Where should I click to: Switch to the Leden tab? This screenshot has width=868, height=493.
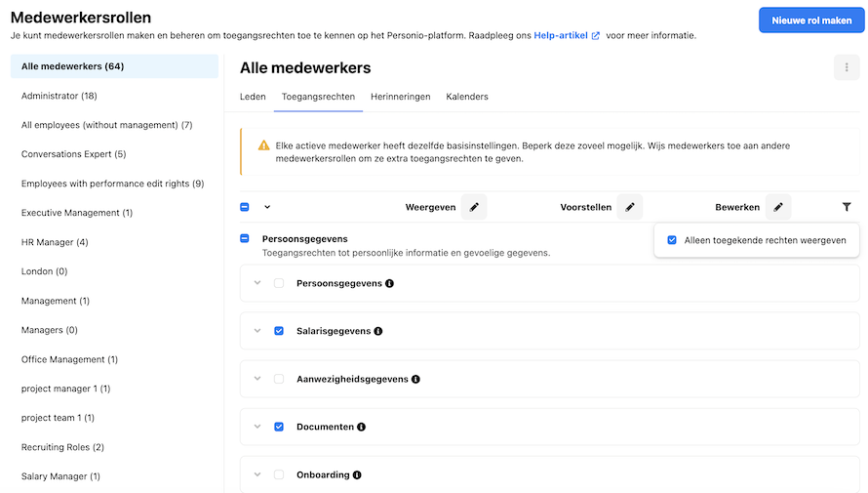(x=253, y=97)
